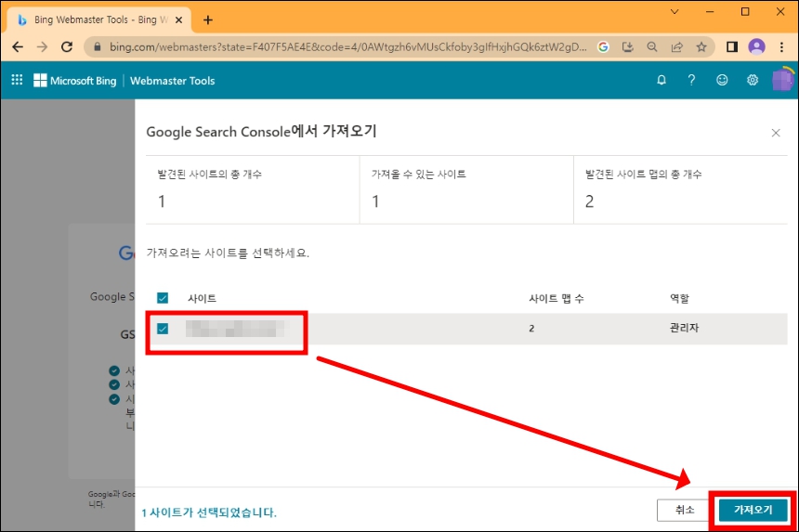
Task: Click the 취소 cancel button
Action: tap(685, 510)
